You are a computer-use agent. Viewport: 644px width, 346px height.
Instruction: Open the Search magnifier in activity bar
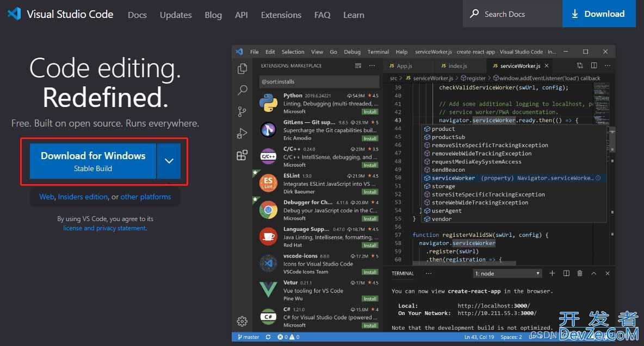click(x=243, y=90)
